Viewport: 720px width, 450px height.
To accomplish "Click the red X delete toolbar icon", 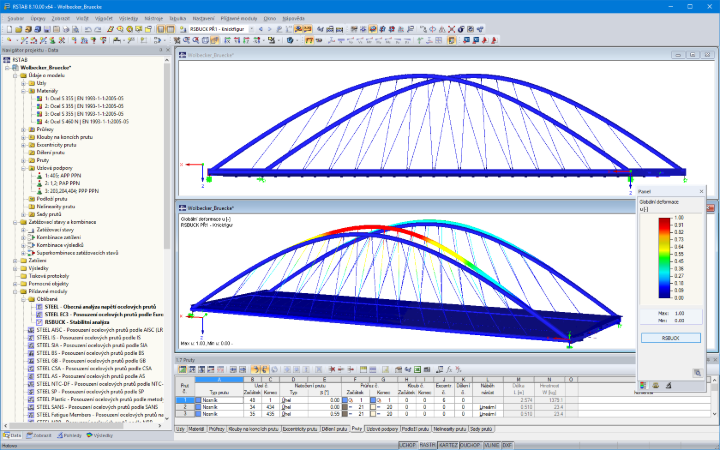I will [x=451, y=29].
